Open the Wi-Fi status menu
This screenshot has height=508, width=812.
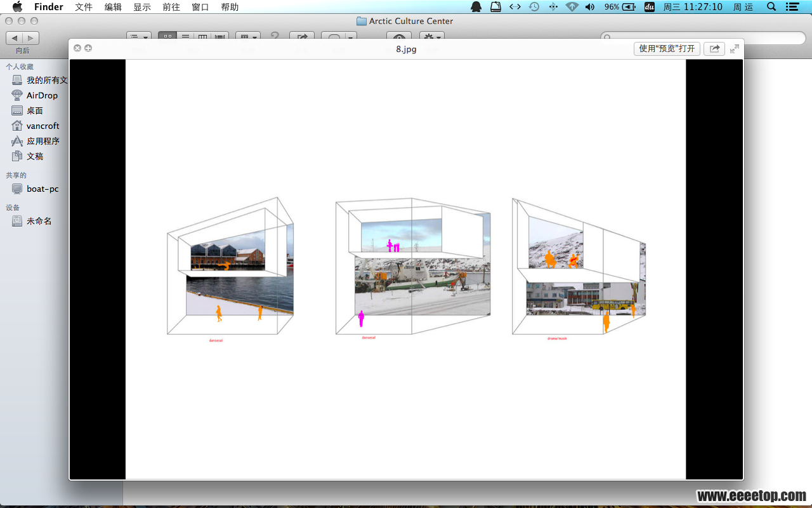572,7
